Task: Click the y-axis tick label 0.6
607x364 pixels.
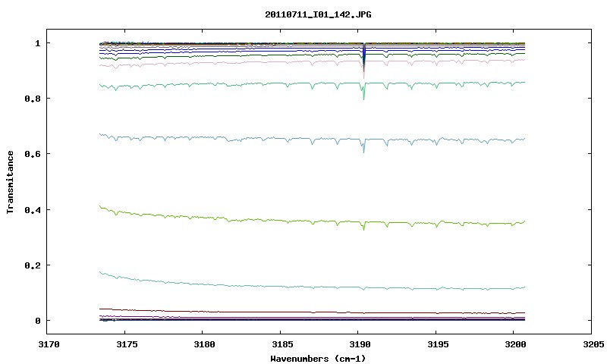Action: (x=33, y=154)
